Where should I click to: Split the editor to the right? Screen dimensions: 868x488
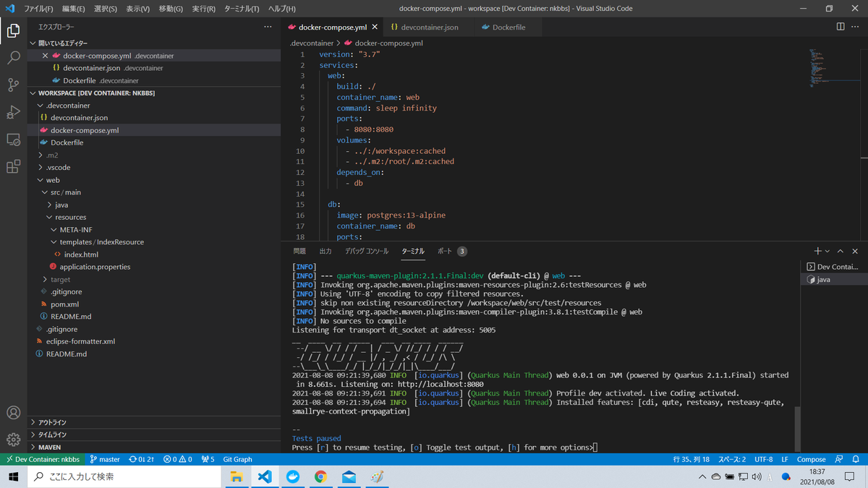841,27
